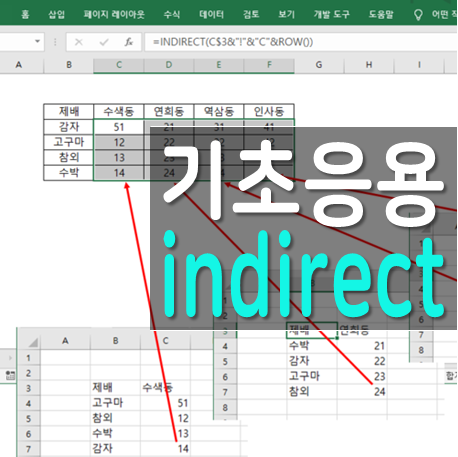Select the 역삼동 header cell
Image resolution: width=458 pixels, height=457 pixels.
point(219,111)
